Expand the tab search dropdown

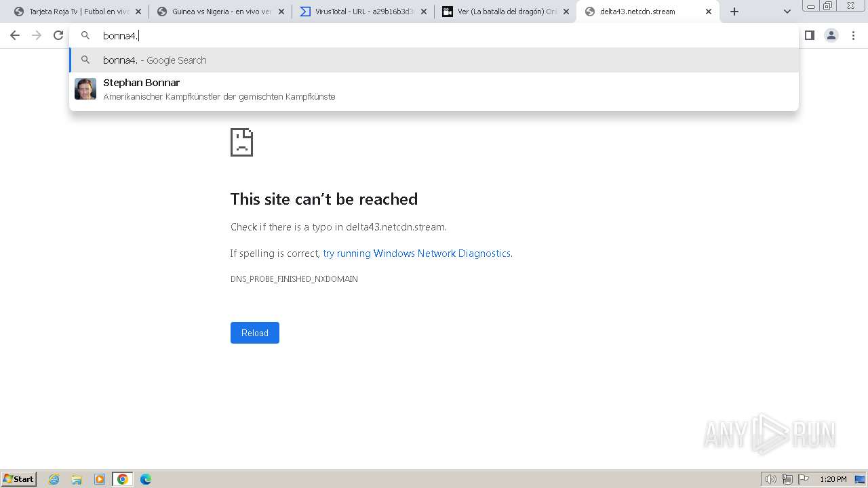tap(787, 12)
